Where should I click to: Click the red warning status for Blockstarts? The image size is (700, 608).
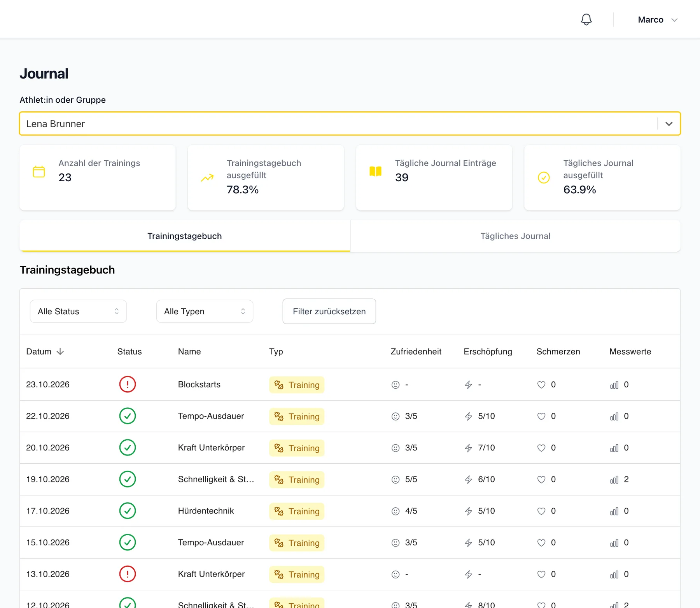[128, 384]
